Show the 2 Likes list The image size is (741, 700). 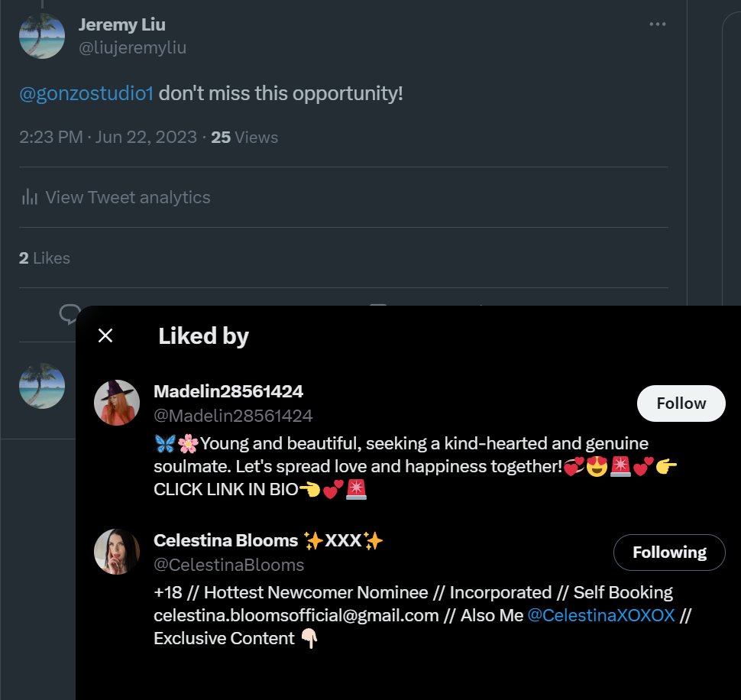point(44,258)
